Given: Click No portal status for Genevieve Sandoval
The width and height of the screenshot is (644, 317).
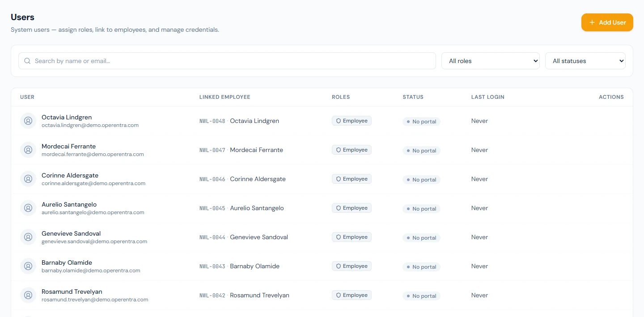Looking at the screenshot, I should (x=421, y=238).
